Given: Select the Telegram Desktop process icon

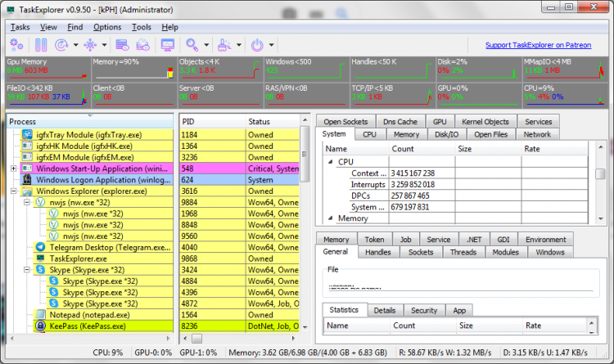Looking at the screenshot, I should (40, 246).
